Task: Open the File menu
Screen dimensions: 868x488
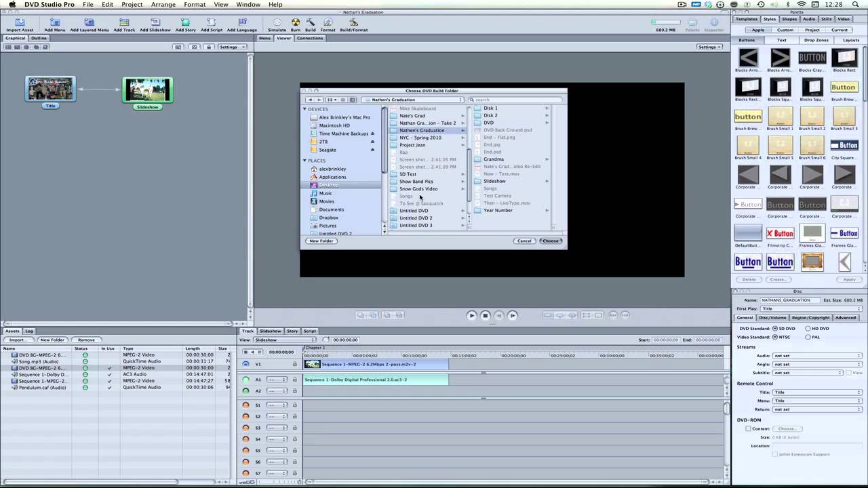Action: click(88, 5)
